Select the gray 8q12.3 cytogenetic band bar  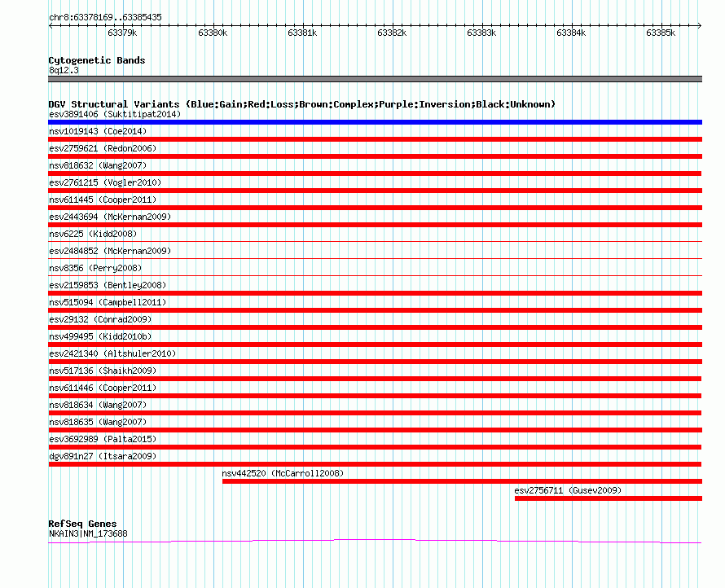coord(375,79)
